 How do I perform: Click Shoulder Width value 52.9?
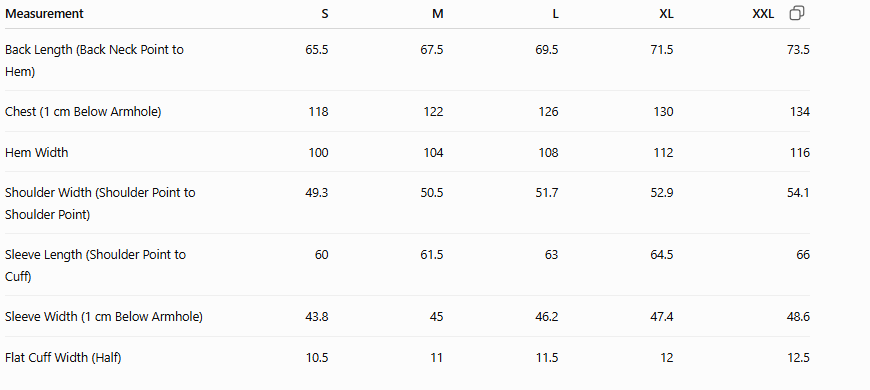pos(662,193)
